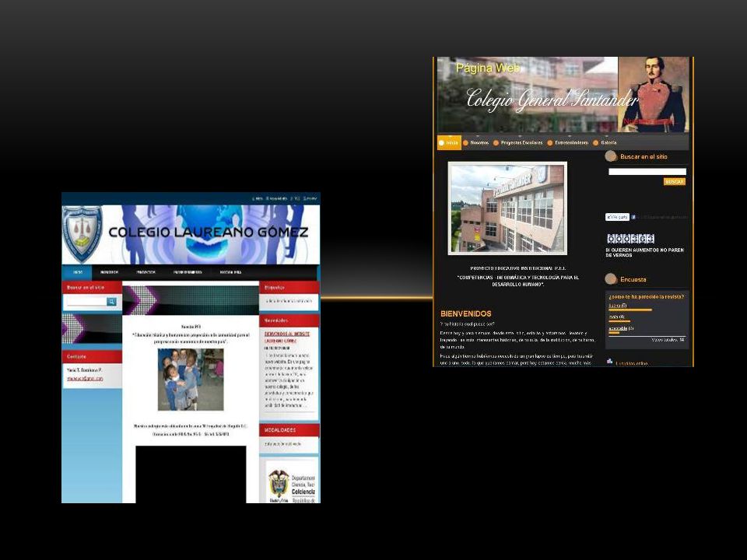Click the black video box on the Laureano page
This screenshot has width=747, height=560.
[x=191, y=474]
